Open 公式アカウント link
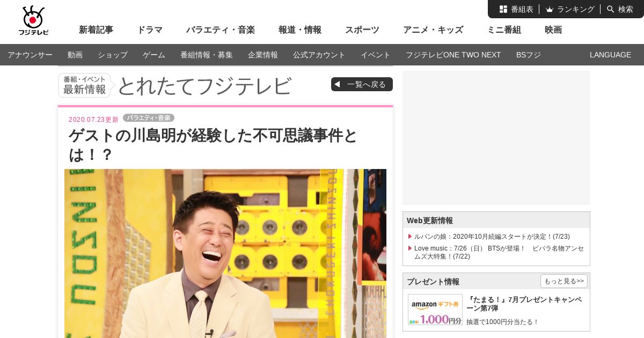 click(319, 55)
